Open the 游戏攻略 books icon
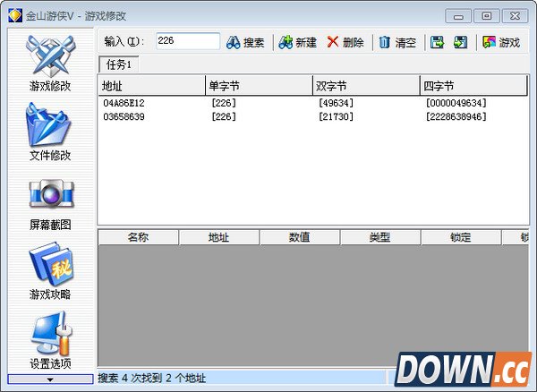 (51, 264)
